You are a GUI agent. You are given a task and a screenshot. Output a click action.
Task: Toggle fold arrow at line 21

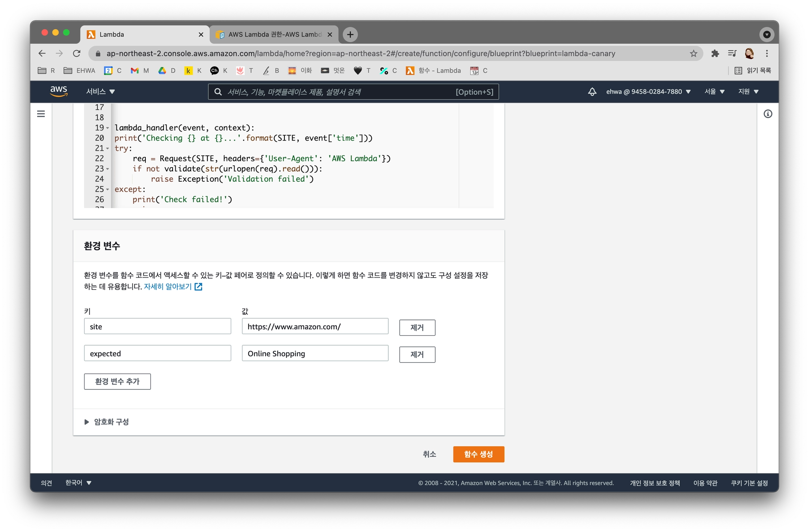107,149
